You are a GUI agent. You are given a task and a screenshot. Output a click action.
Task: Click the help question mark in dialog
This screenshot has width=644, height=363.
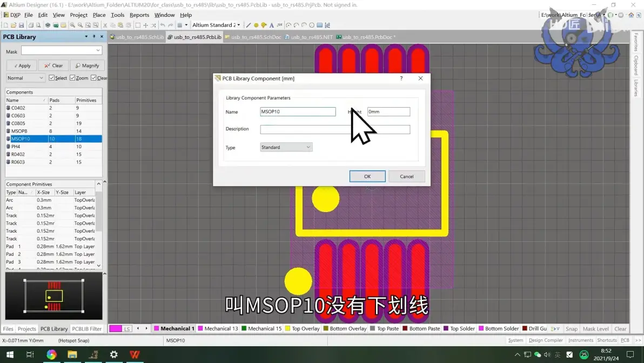401,78
